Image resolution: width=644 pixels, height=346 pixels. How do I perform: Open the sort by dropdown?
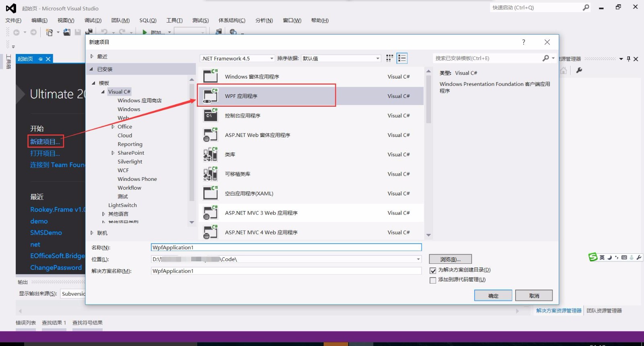pyautogui.click(x=341, y=58)
